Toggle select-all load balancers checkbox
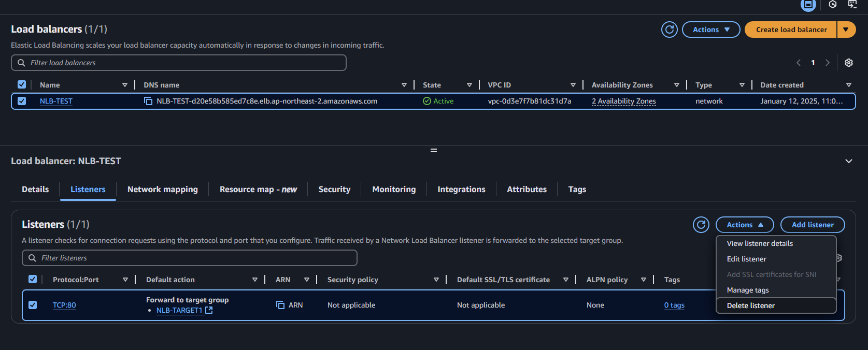This screenshot has height=350, width=868. pyautogui.click(x=22, y=84)
